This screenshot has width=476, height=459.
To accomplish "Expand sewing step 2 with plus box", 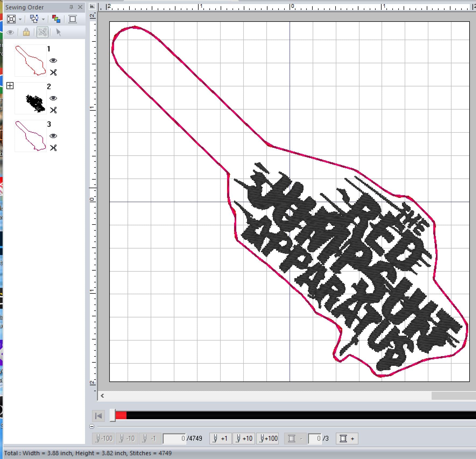I will pos(10,86).
